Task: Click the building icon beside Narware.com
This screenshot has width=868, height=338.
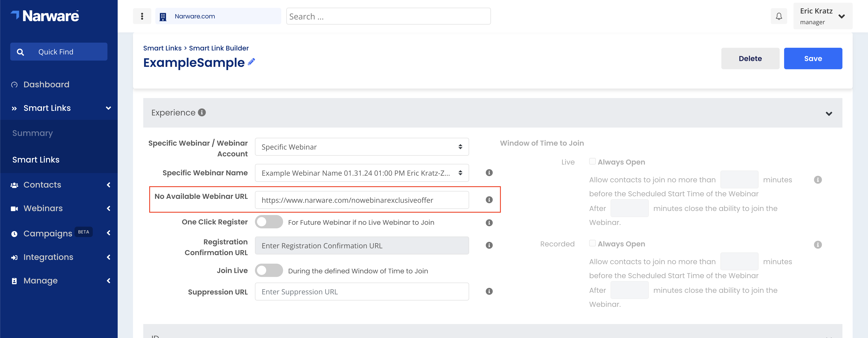Action: tap(163, 17)
